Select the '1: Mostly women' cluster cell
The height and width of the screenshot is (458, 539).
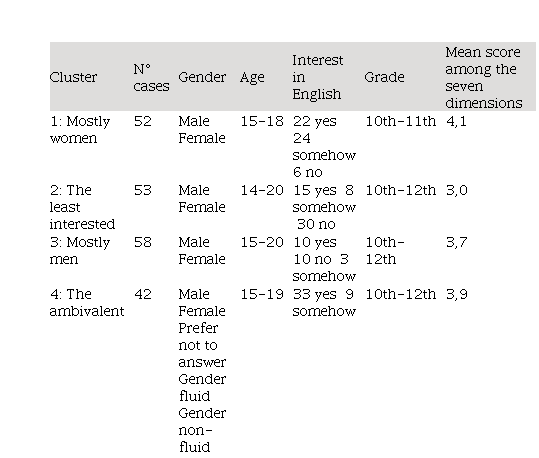point(80,130)
